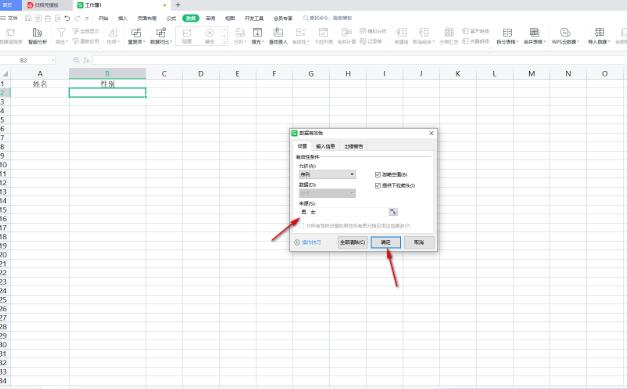Open the Page Layout (页面布局) ribbon tab
Viewport: 627px width, 389px height.
(x=147, y=18)
